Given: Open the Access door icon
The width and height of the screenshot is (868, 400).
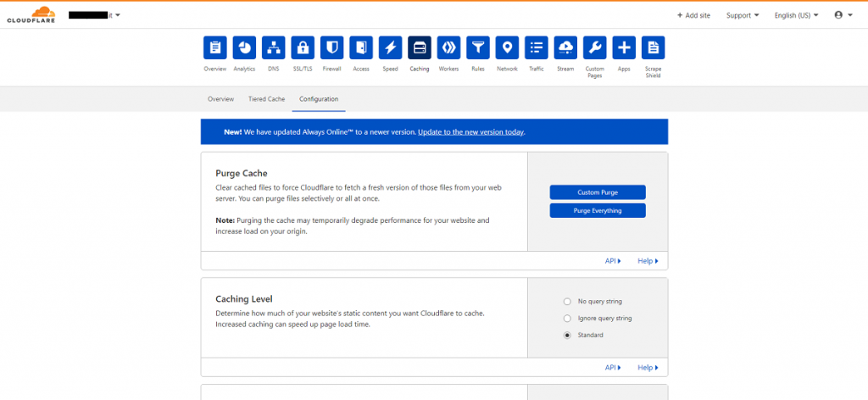Looking at the screenshot, I should tap(361, 47).
